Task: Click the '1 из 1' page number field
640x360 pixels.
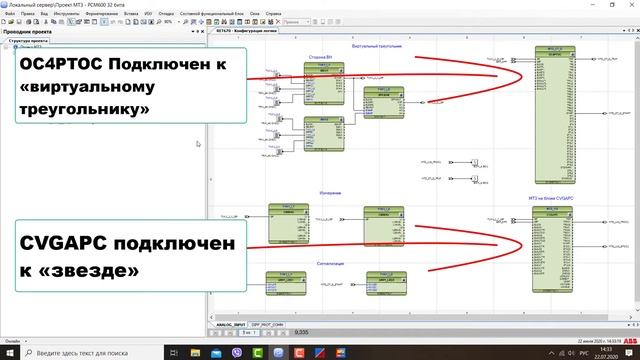Action: (249, 333)
